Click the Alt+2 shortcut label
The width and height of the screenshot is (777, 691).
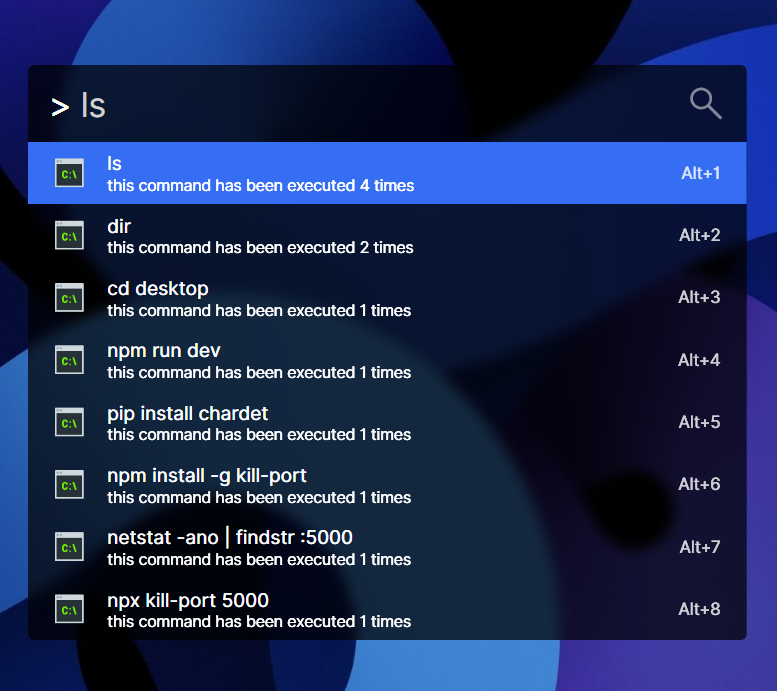[699, 235]
